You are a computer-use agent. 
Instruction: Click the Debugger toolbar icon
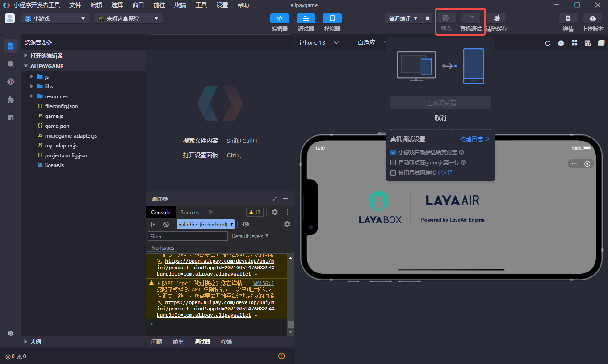point(306,18)
